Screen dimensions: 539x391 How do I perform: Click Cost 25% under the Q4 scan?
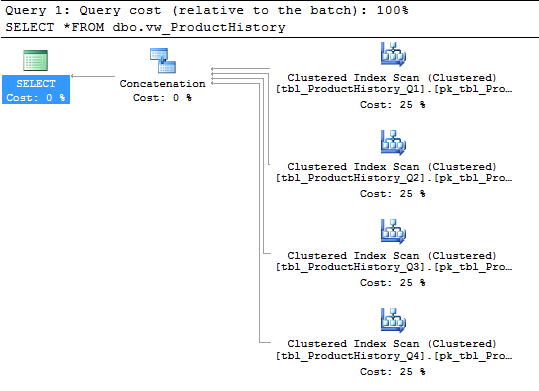pyautogui.click(x=393, y=371)
